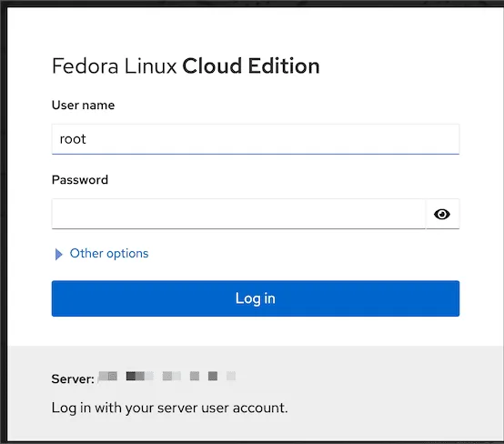Click 'Log in with your server user account.'
Viewport: 504px width, 444px height.
(170, 408)
